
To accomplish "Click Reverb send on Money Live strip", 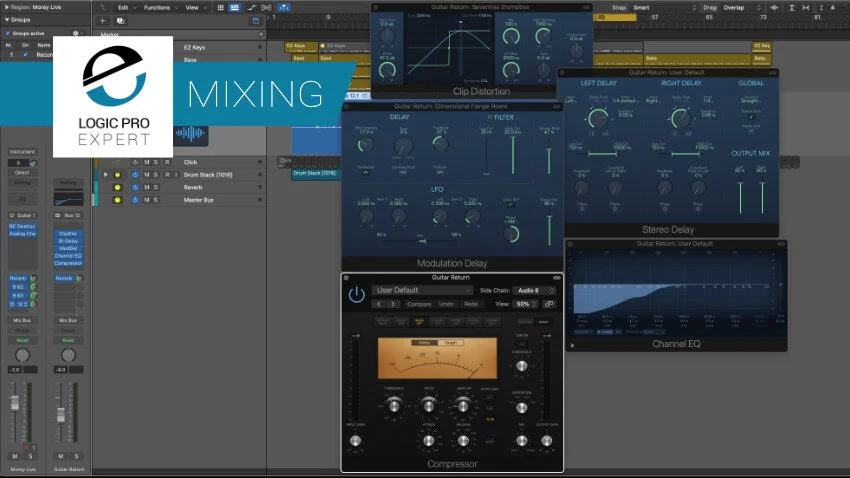I will coord(18,278).
